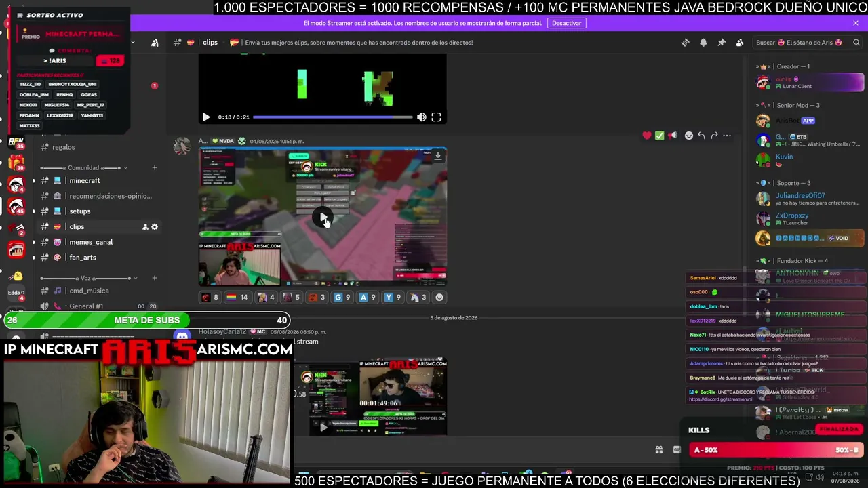The width and height of the screenshot is (868, 488).
Task: Open the gift box server icon
Action: tap(16, 163)
